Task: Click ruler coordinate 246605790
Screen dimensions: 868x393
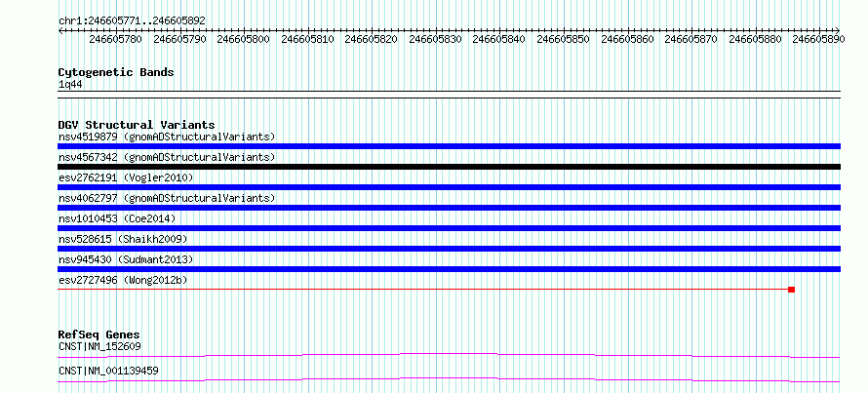Action: pyautogui.click(x=179, y=39)
